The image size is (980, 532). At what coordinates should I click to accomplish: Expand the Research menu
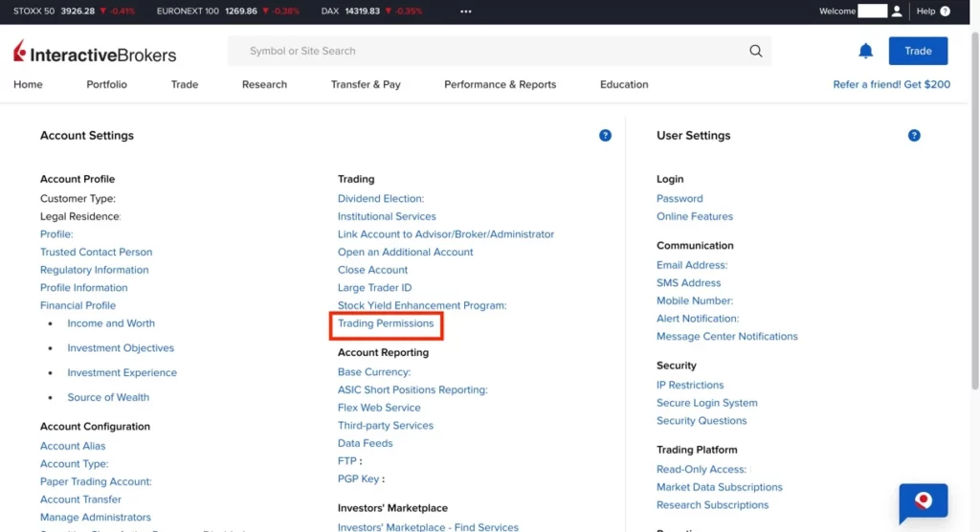[x=264, y=84]
